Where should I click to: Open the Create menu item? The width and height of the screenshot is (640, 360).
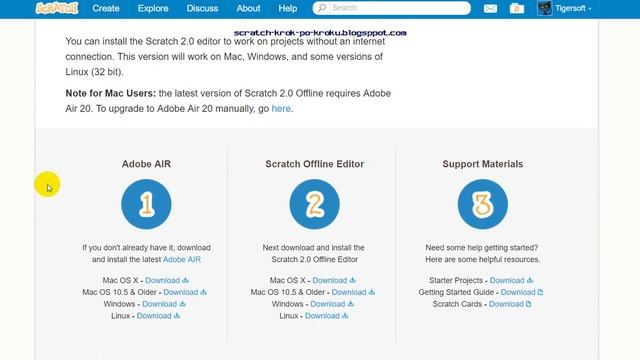click(x=106, y=8)
